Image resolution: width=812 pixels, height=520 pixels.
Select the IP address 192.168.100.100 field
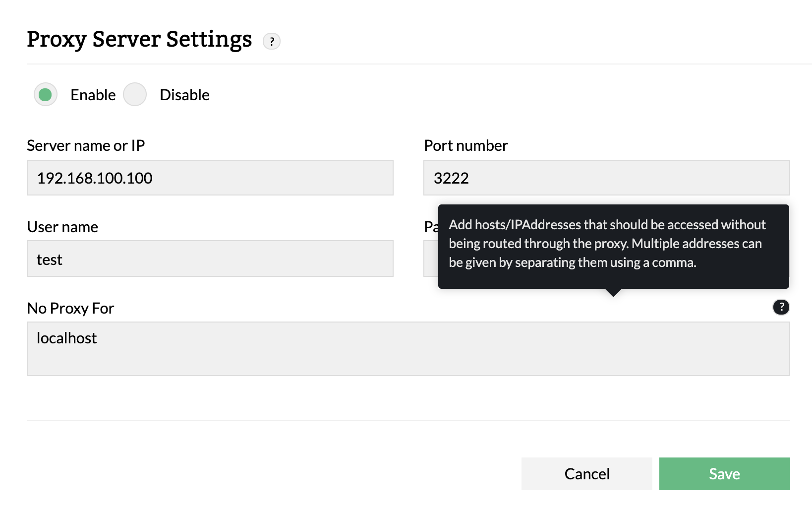210,178
